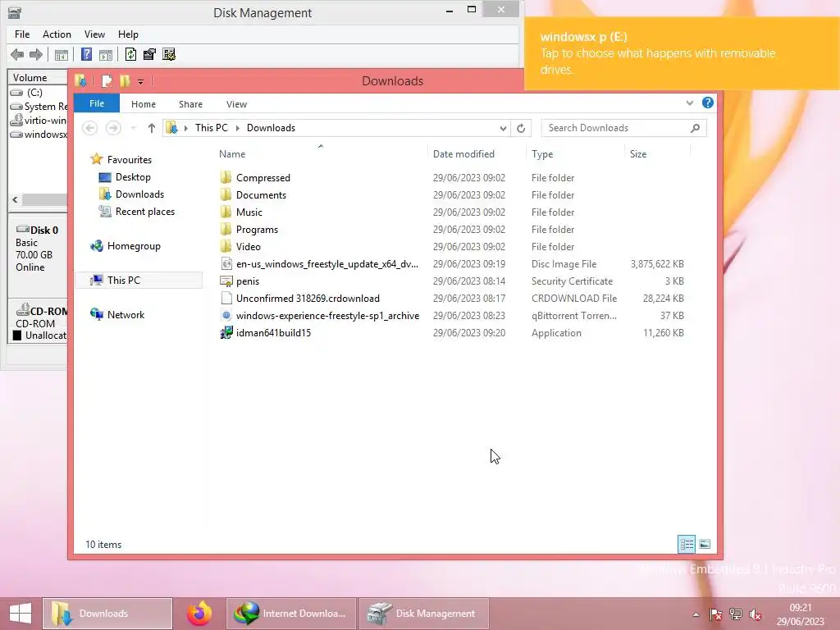Switch to View tab in Downloads window

click(x=236, y=104)
